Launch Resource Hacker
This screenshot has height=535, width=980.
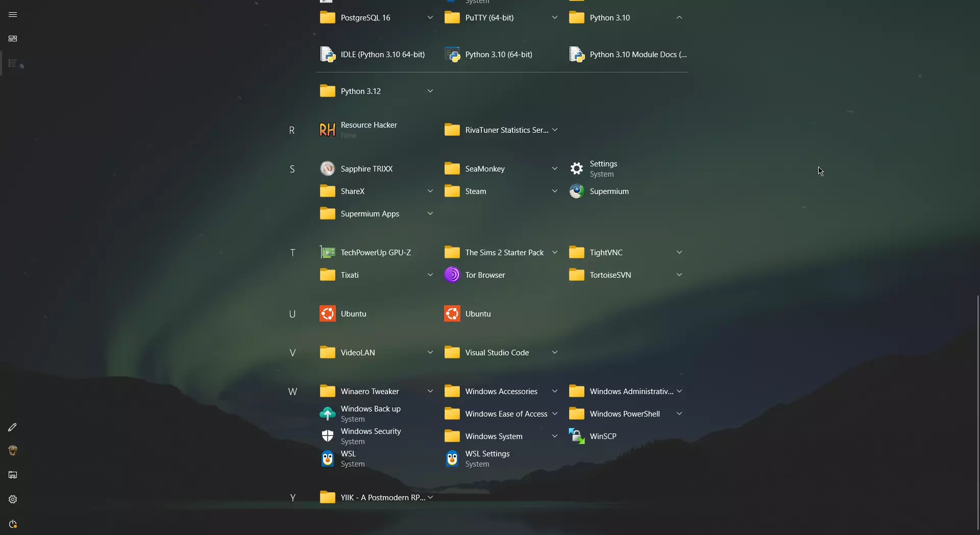(x=377, y=130)
